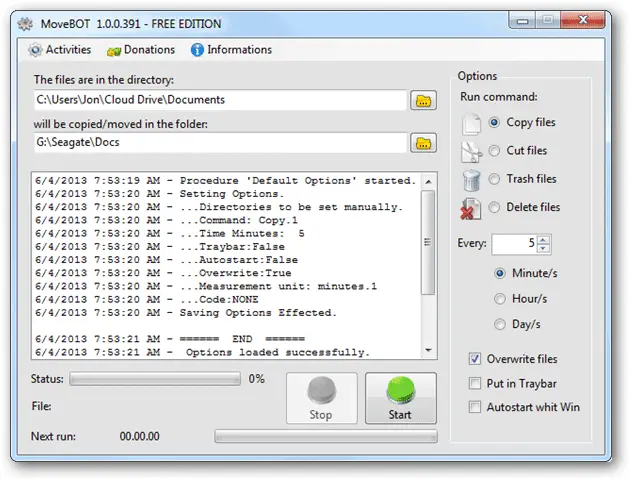Click the Cut files scissors icon
The width and height of the screenshot is (630, 480).
coord(471,152)
